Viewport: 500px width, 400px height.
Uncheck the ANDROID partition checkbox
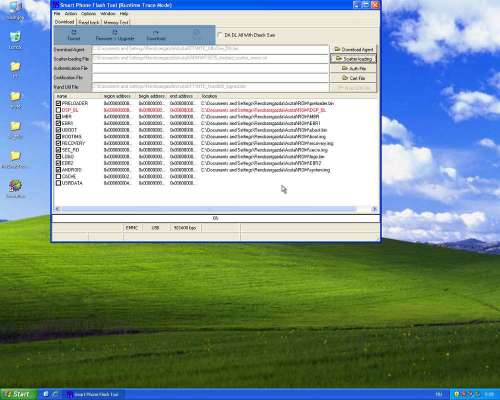58,170
